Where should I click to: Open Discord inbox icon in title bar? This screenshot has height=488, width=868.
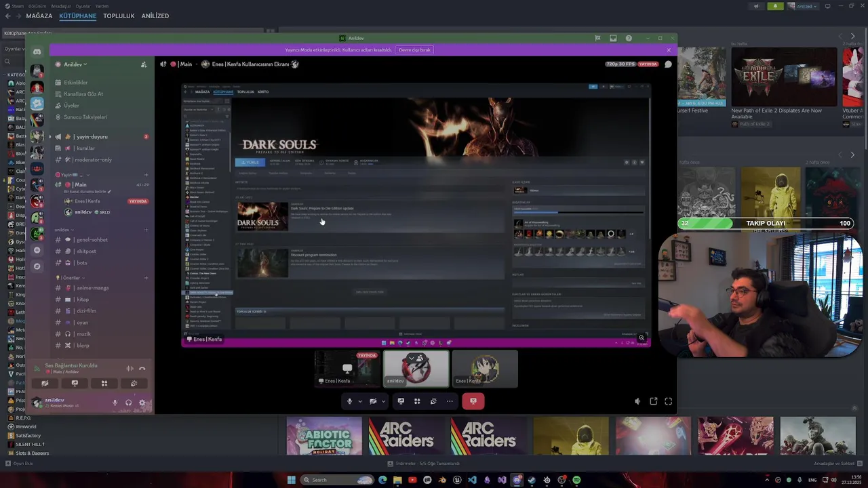613,38
